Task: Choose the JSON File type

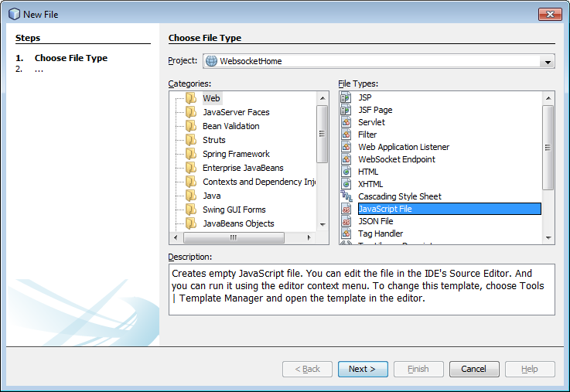Action: [x=376, y=221]
